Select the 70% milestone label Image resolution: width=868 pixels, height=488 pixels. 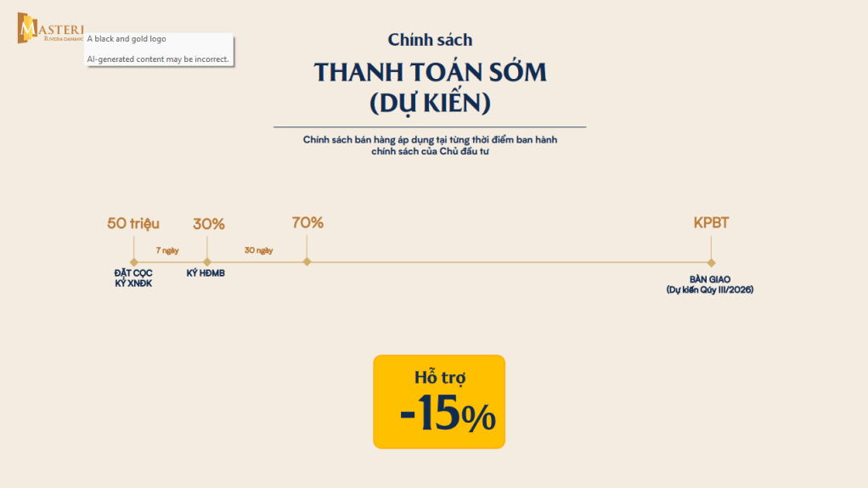pyautogui.click(x=307, y=222)
